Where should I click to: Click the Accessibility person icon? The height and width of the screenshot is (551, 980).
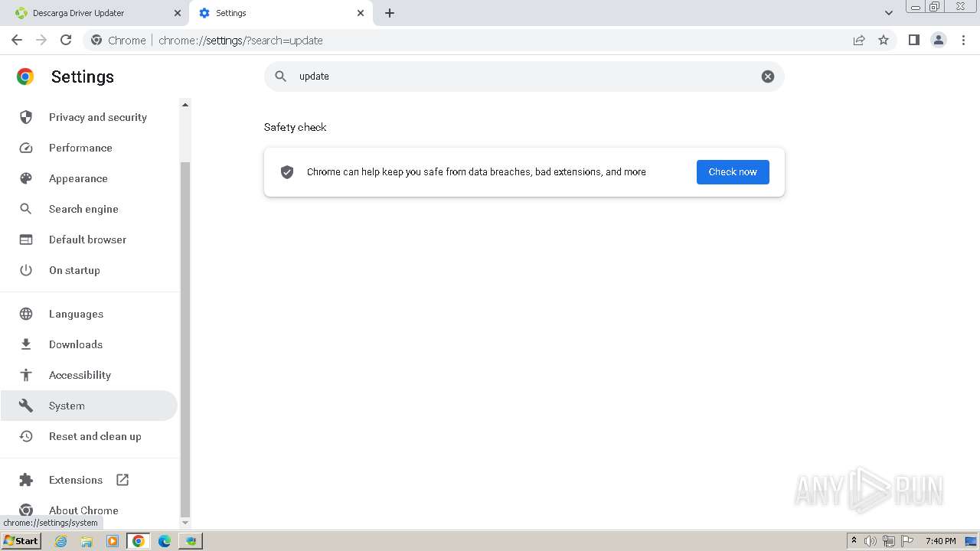point(26,375)
